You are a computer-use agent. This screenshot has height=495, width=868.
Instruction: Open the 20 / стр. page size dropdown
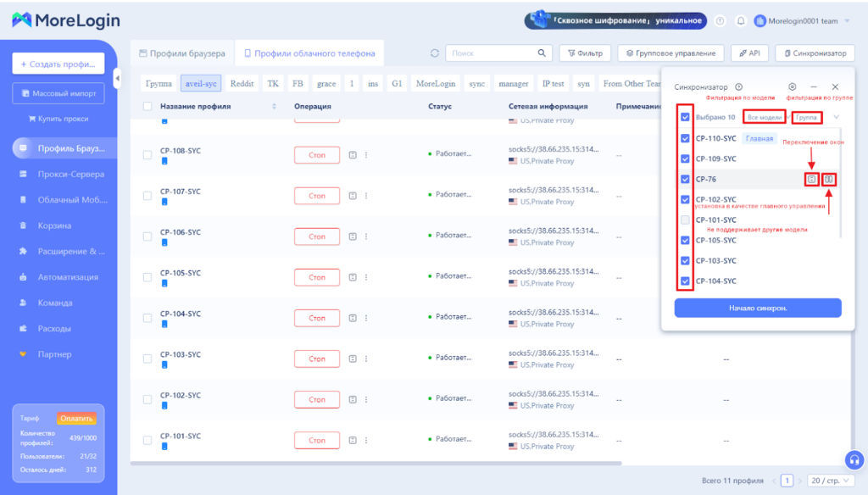tap(830, 481)
